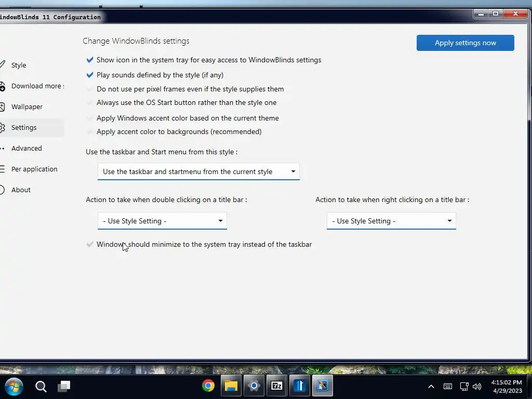Image resolution: width=532 pixels, height=399 pixels.
Task: Click the Per application list icon
Action: [2, 169]
